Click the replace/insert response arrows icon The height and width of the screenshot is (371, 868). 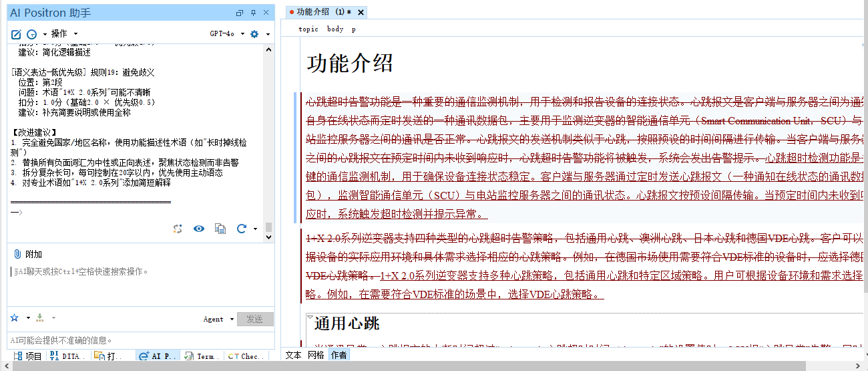tap(178, 229)
